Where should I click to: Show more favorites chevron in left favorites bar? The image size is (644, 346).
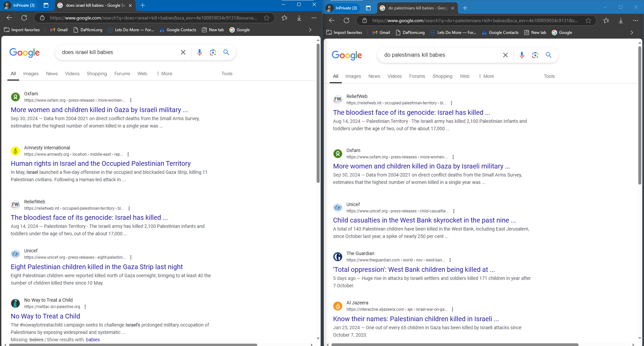(310, 30)
